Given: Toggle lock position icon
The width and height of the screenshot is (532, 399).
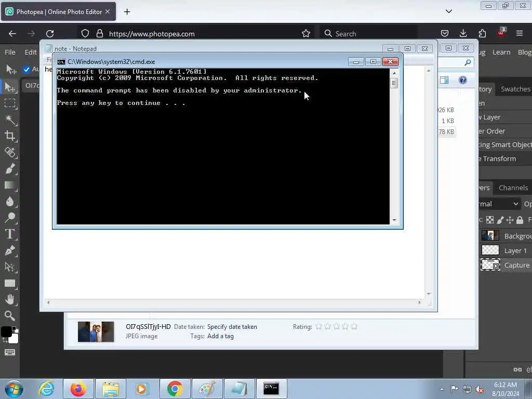Looking at the screenshot, I should 510,220.
